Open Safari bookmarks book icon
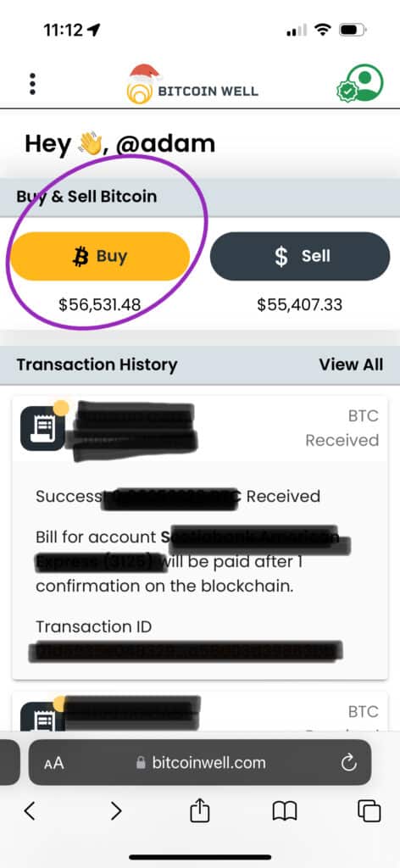400x868 pixels. (285, 811)
